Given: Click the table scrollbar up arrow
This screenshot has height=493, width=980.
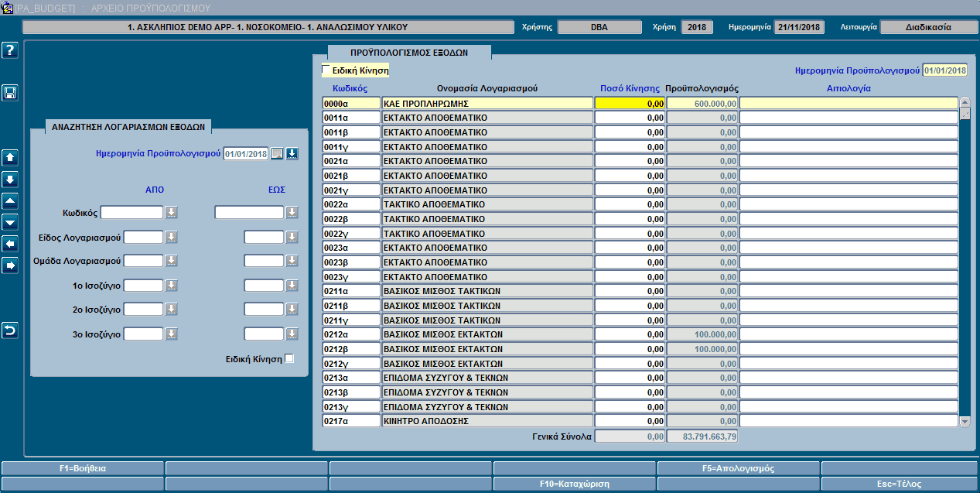Looking at the screenshot, I should (965, 102).
